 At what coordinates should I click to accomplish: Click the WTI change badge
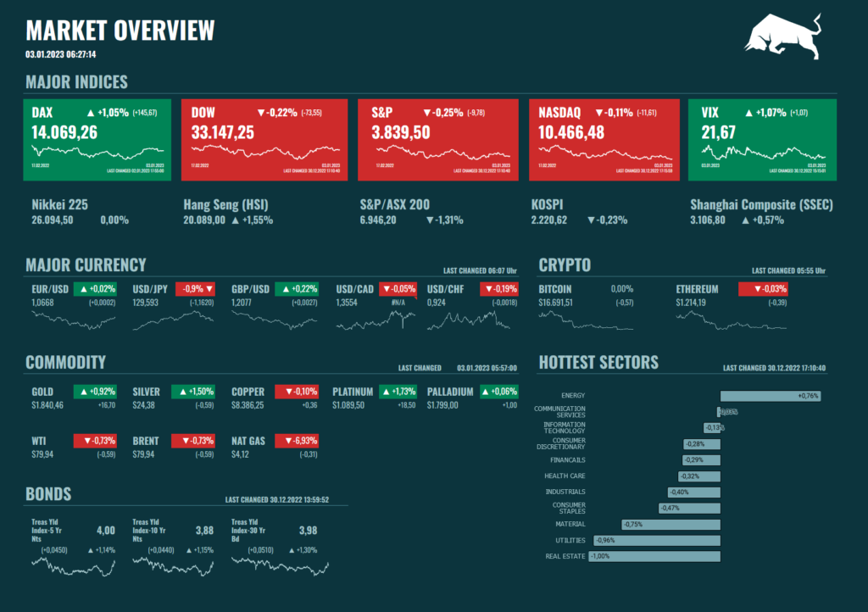pos(95,441)
